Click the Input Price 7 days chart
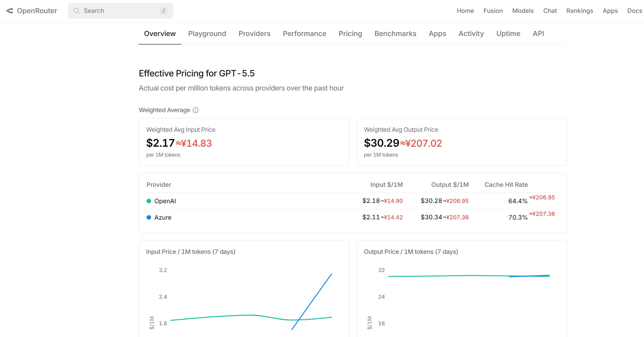This screenshot has width=644, height=337. point(244,296)
